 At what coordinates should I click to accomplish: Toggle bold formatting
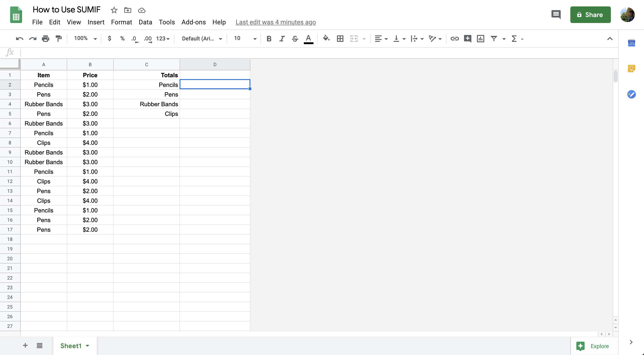pyautogui.click(x=269, y=39)
